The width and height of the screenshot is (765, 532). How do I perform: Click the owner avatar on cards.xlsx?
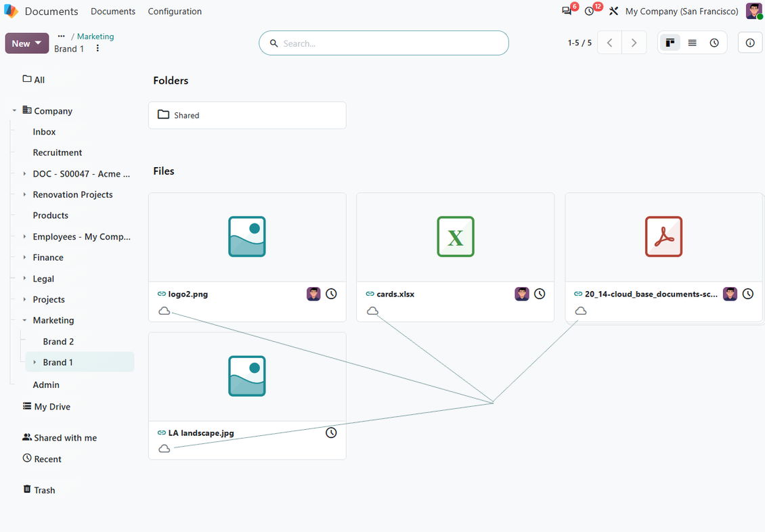pyautogui.click(x=522, y=294)
